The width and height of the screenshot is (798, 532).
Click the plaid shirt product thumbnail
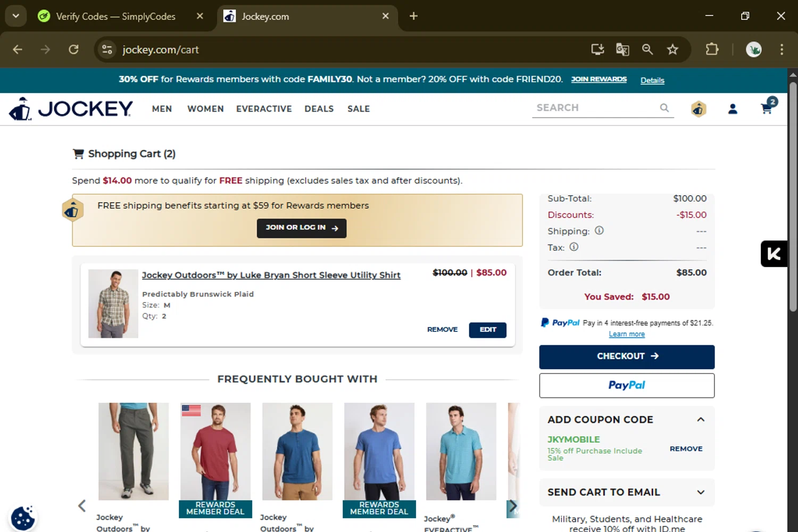(x=113, y=303)
